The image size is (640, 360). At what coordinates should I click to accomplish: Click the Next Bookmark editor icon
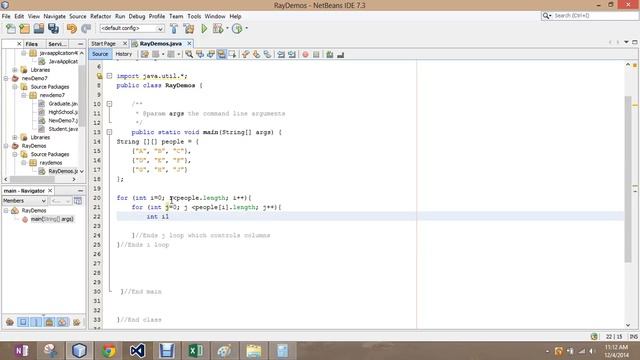click(x=256, y=54)
